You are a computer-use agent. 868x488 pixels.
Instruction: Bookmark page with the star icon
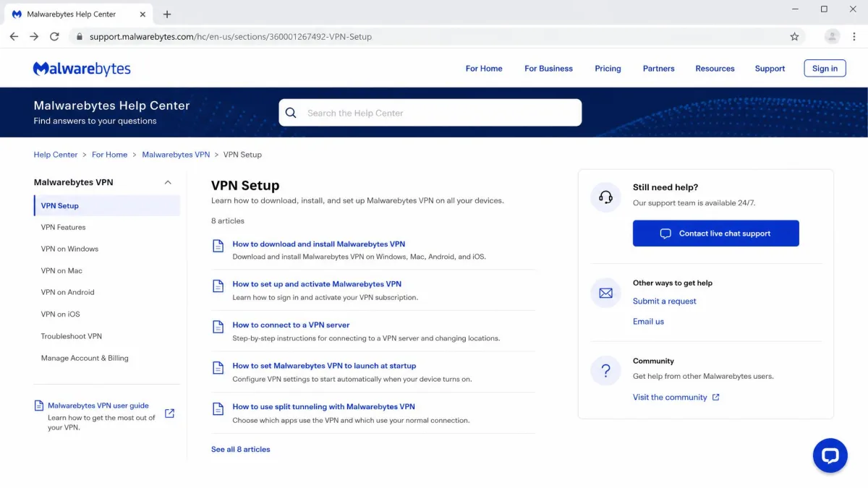point(794,36)
